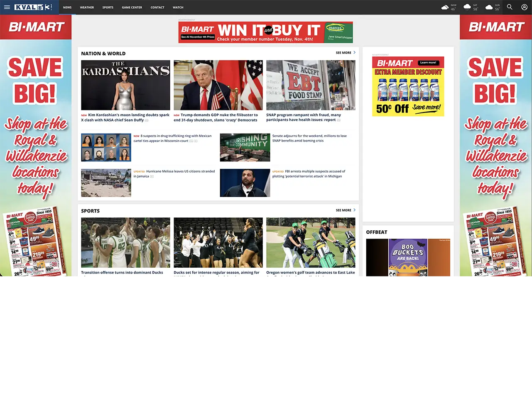Open the Nation & World section heading
This screenshot has width=532, height=415.
tap(103, 54)
